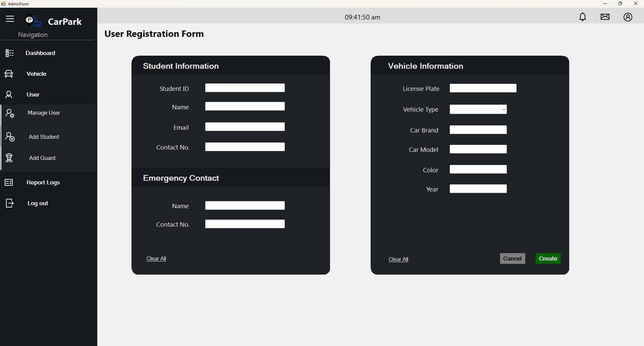The image size is (644, 346).
Task: Click the License Plate text field
Action: (483, 89)
